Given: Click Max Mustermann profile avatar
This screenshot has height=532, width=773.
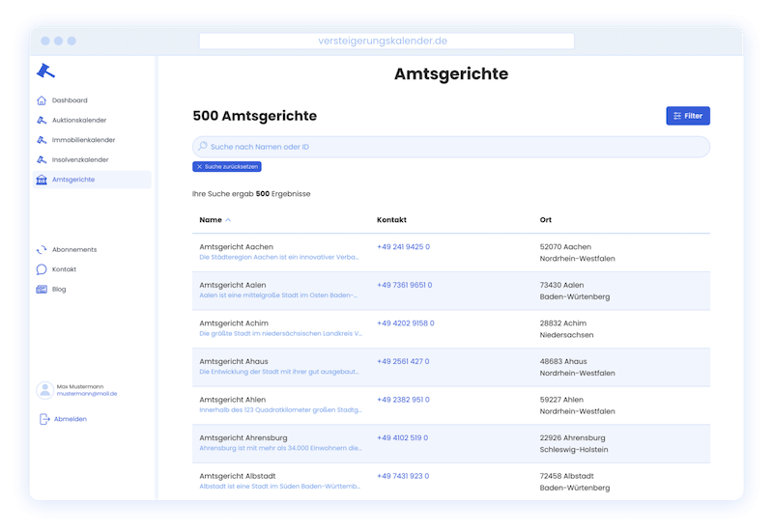Looking at the screenshot, I should tap(44, 390).
